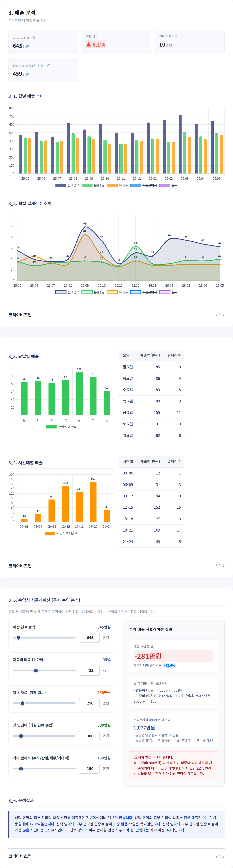233x868 pixels.
Task: Enable 대전광역시 legend in the 월별 매출 추이 chart
Action: pos(144,185)
